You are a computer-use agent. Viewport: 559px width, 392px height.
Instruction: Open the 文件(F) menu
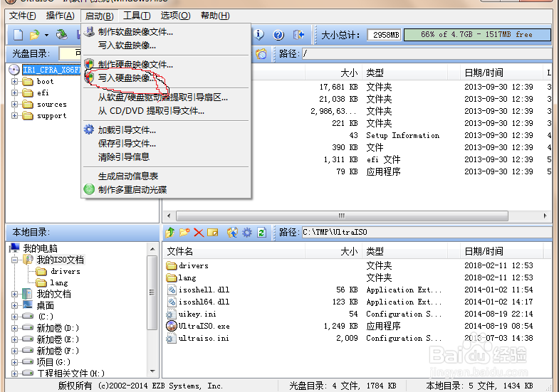[x=23, y=16]
